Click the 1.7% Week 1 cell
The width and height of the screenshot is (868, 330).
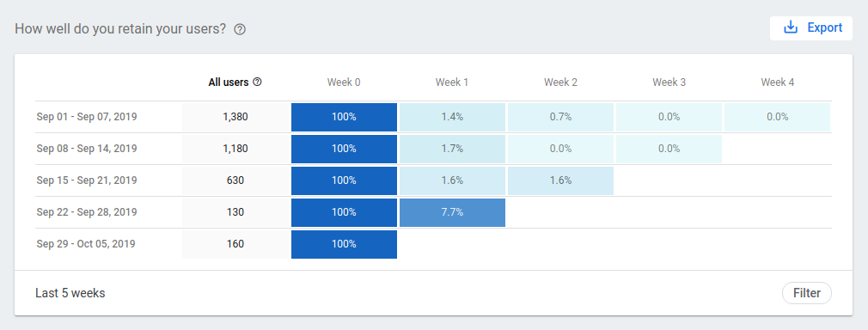452,149
